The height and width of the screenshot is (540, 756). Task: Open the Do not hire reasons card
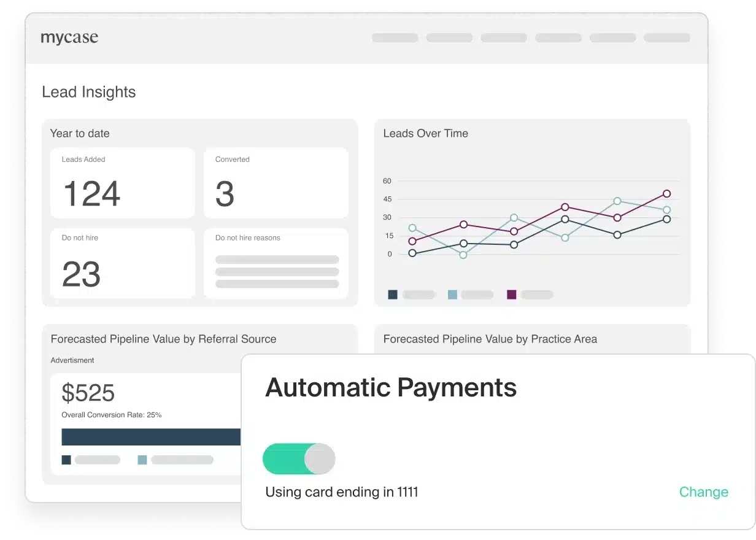pyautogui.click(x=276, y=263)
